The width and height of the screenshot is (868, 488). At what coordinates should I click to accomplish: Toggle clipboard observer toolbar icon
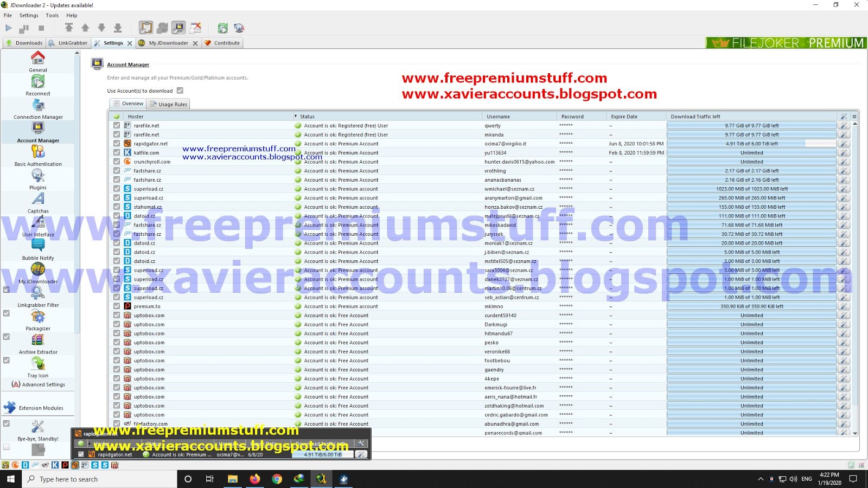[146, 28]
